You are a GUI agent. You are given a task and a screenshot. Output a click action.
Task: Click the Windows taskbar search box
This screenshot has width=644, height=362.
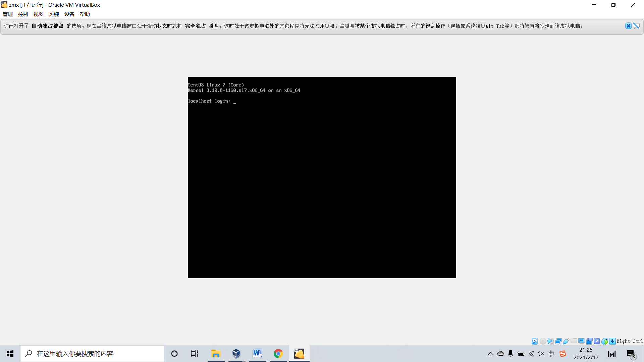(x=92, y=354)
